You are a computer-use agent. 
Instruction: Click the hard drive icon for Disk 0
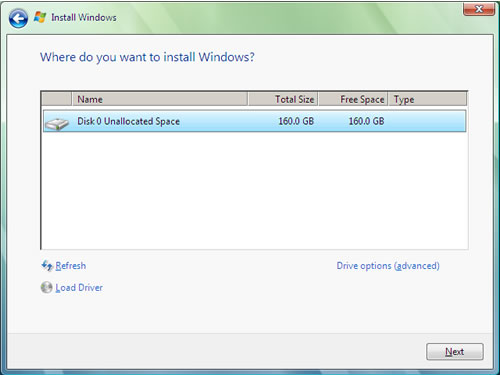(x=57, y=124)
